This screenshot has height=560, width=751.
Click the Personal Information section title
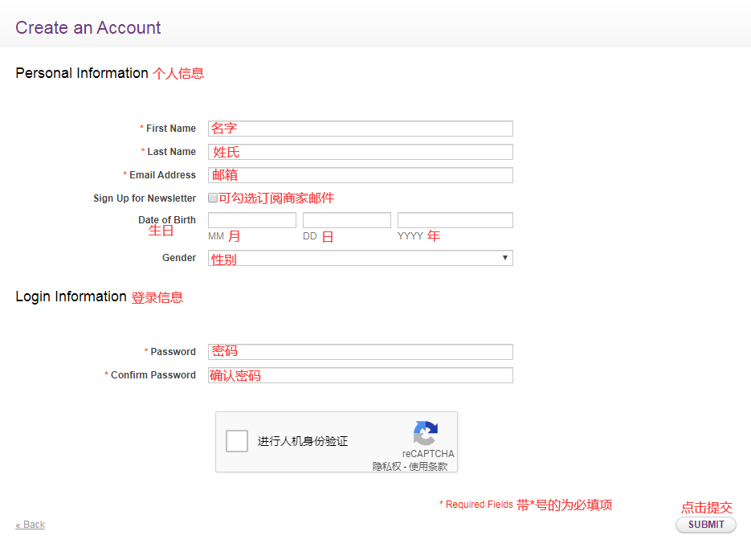point(82,73)
